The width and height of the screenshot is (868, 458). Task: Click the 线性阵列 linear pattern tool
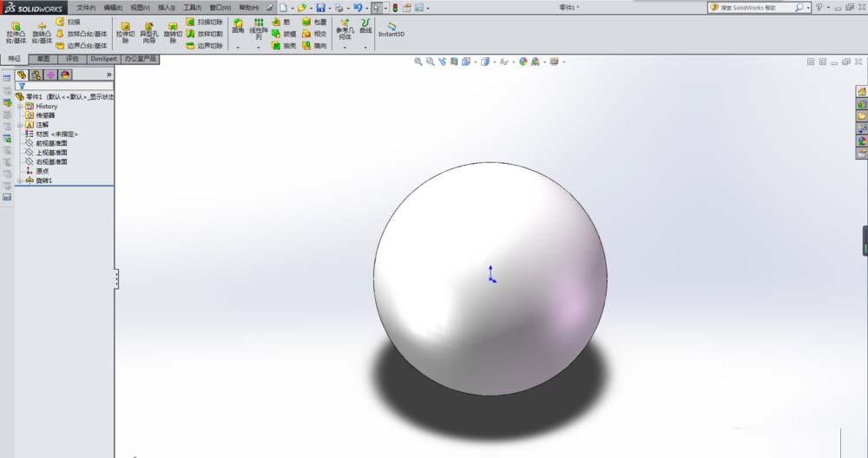(x=259, y=29)
